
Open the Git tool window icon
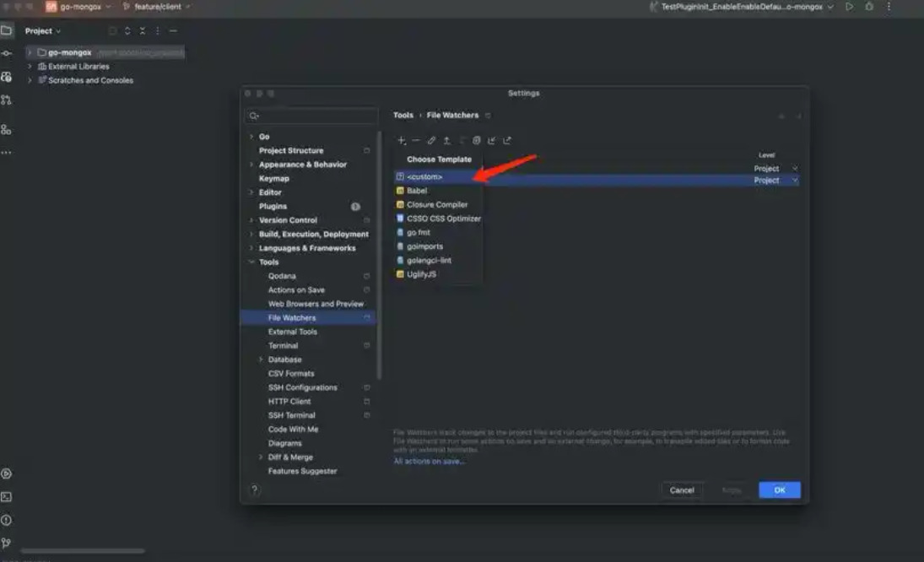pyautogui.click(x=7, y=543)
